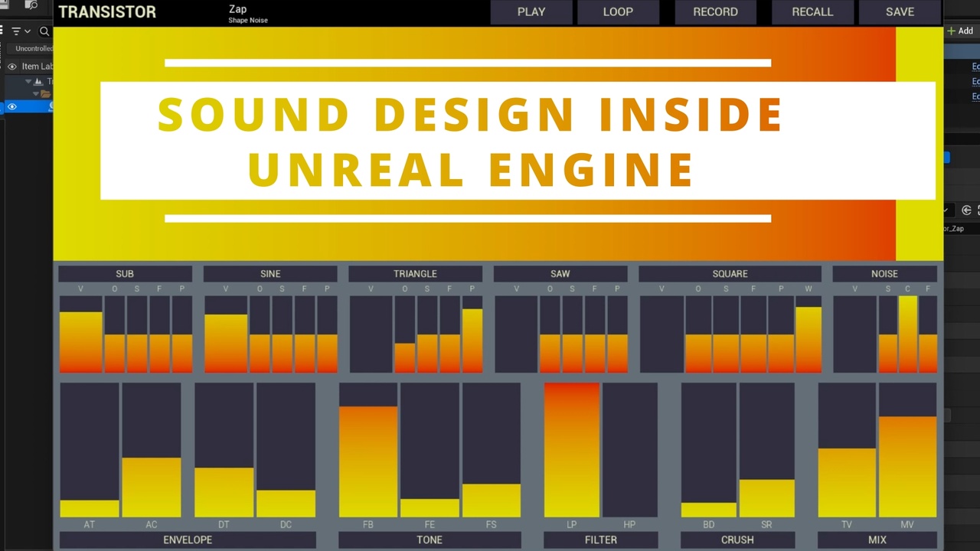
Task: Adjust the SUB O slider
Action: pos(115,334)
